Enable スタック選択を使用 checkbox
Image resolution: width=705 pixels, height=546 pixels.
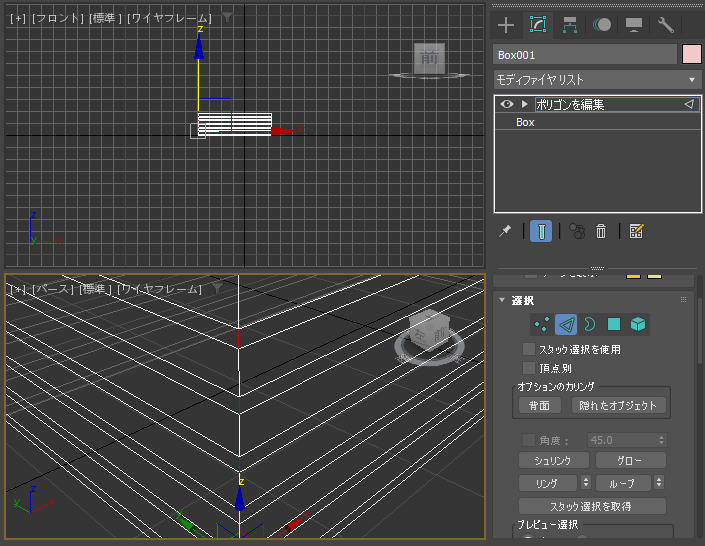[529, 349]
